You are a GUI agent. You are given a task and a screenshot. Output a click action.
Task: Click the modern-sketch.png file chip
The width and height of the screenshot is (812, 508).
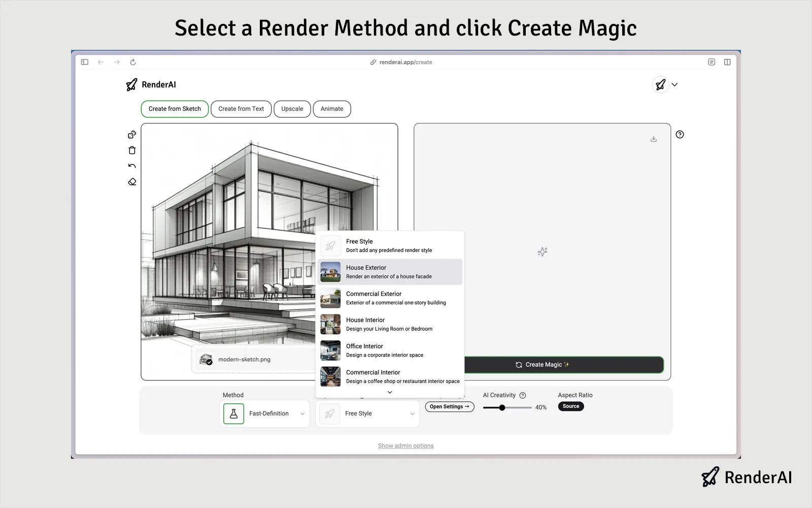[x=244, y=359]
